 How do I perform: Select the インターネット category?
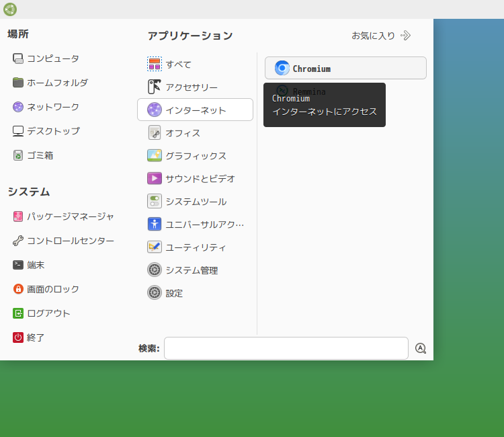coord(195,110)
